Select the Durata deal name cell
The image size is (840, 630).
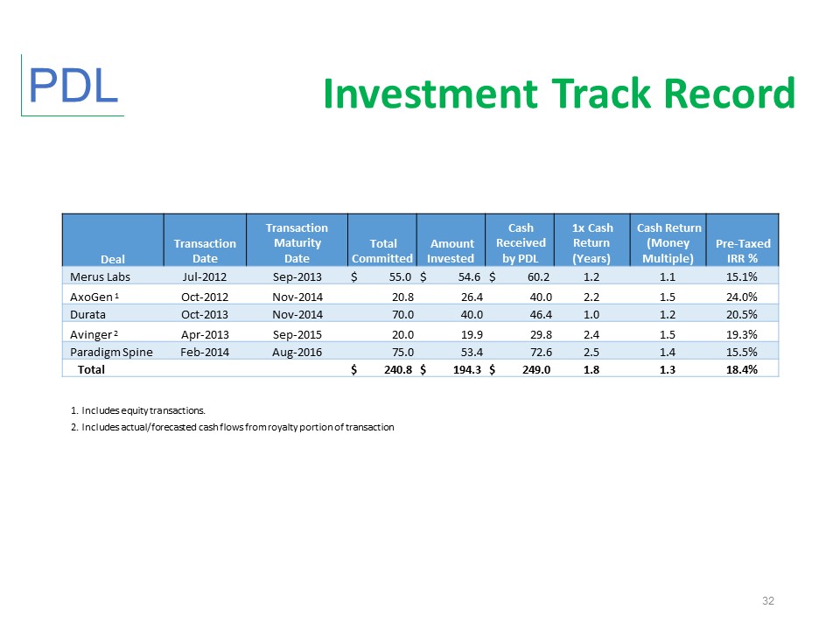click(89, 314)
